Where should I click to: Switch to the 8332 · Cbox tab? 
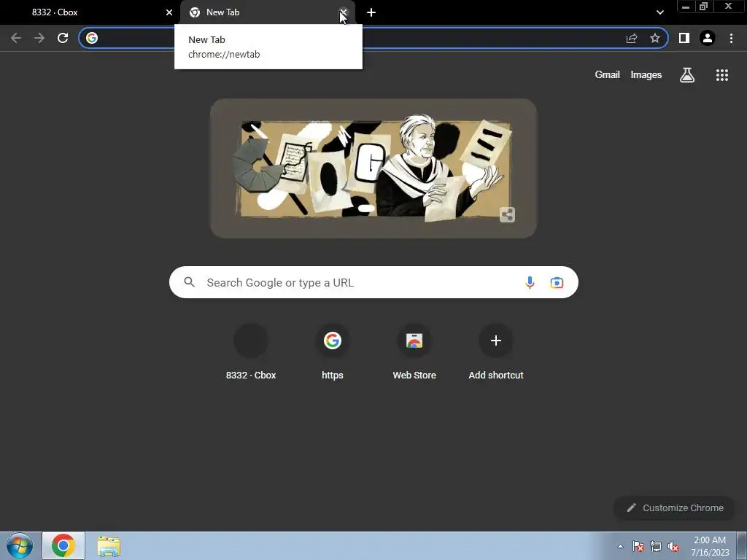pyautogui.click(x=90, y=12)
